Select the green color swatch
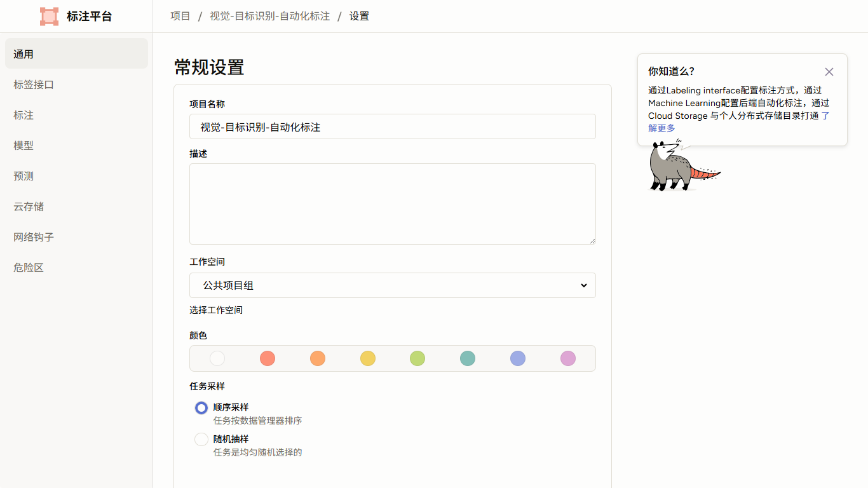868x488 pixels. click(417, 358)
